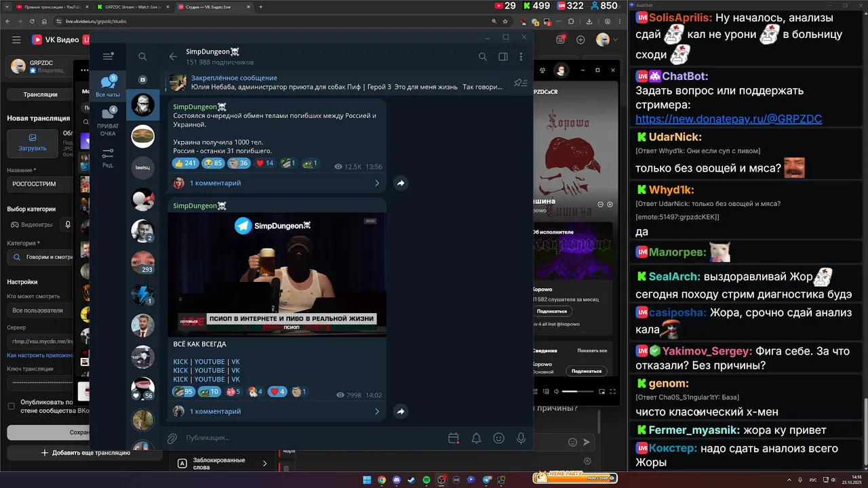Forward the ВСЁ КАК ВСЕГДА post

(401, 411)
